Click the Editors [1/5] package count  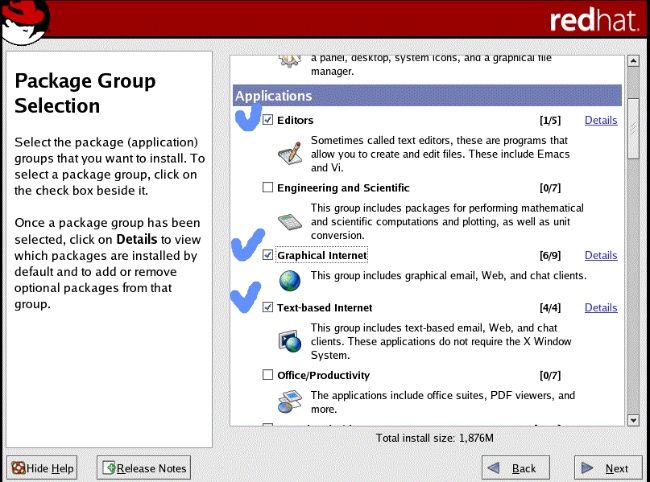(x=550, y=120)
